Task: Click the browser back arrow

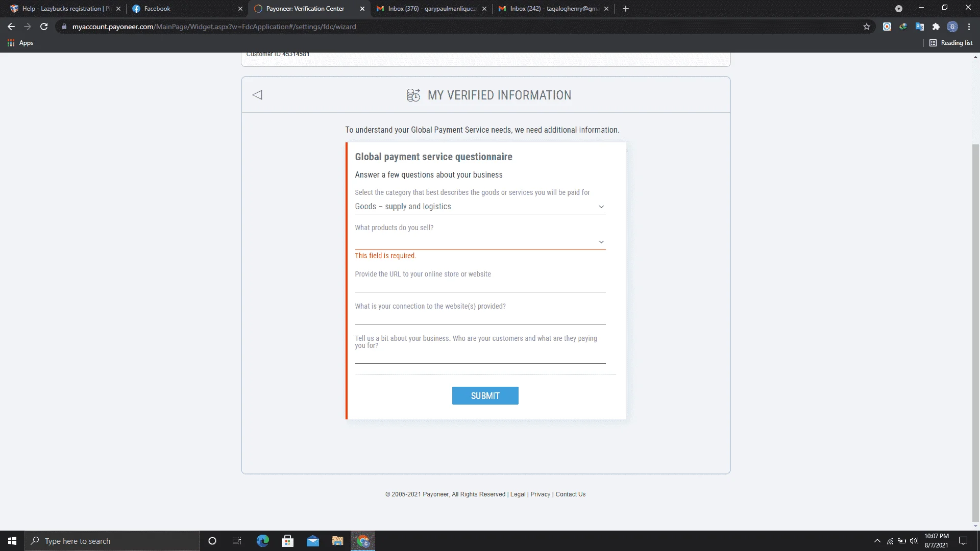Action: (11, 27)
